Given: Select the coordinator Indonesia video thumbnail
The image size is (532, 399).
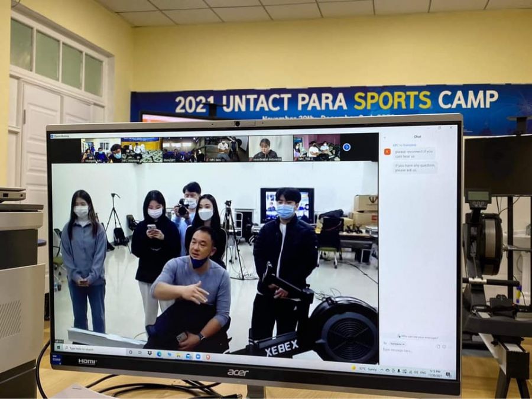Looking at the screenshot, I should pos(271,148).
